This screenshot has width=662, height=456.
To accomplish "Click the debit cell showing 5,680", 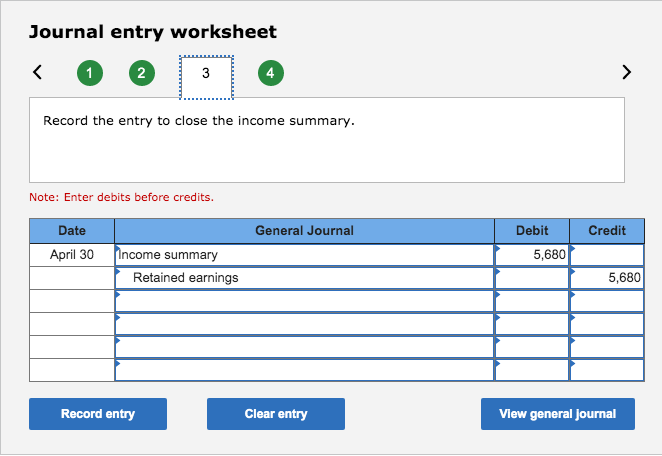I will click(x=532, y=255).
